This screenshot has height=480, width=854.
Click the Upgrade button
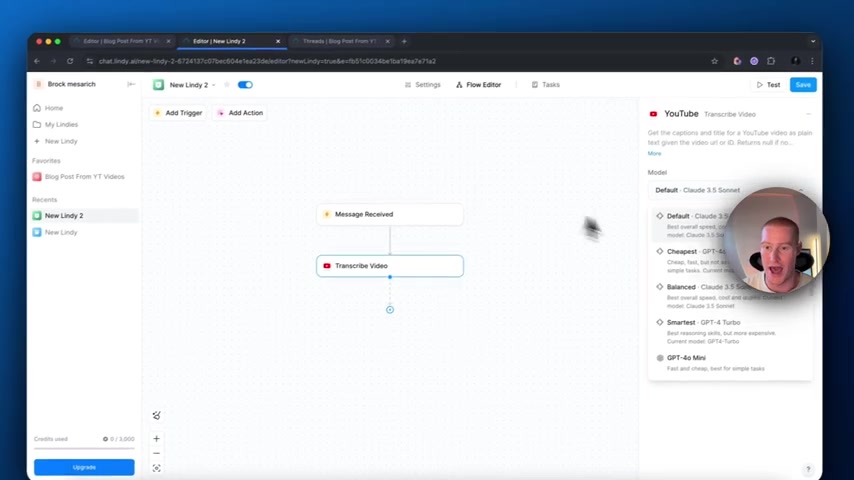[84, 467]
